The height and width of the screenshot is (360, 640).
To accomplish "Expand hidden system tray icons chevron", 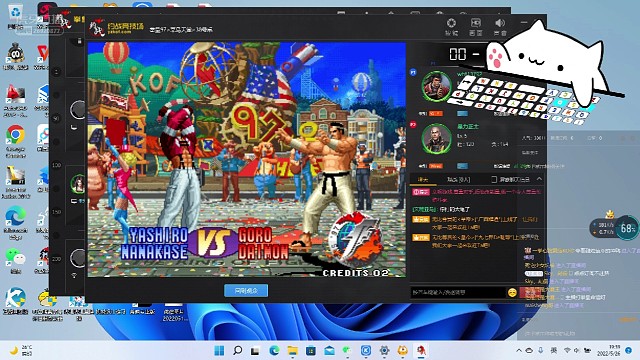I will pos(519,350).
